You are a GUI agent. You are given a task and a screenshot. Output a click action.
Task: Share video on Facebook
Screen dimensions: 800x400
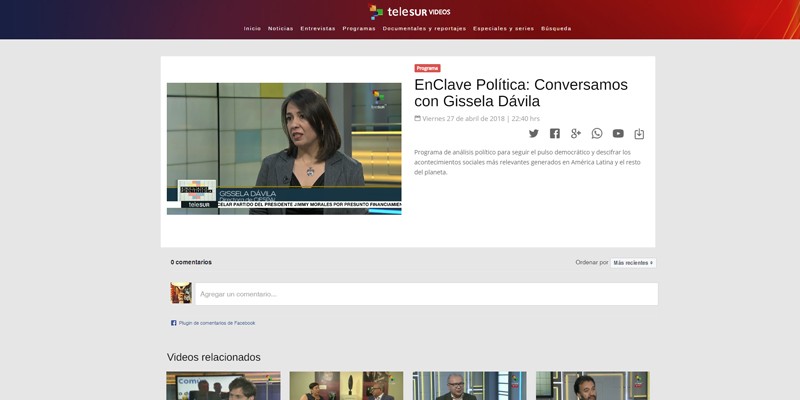[555, 134]
